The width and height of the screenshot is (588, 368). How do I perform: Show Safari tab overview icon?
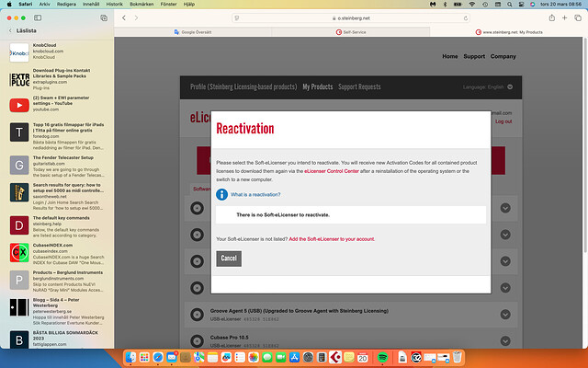click(578, 17)
